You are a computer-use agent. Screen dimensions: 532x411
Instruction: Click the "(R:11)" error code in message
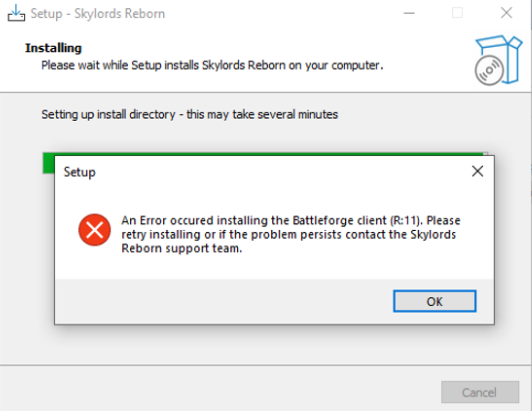tap(406, 221)
